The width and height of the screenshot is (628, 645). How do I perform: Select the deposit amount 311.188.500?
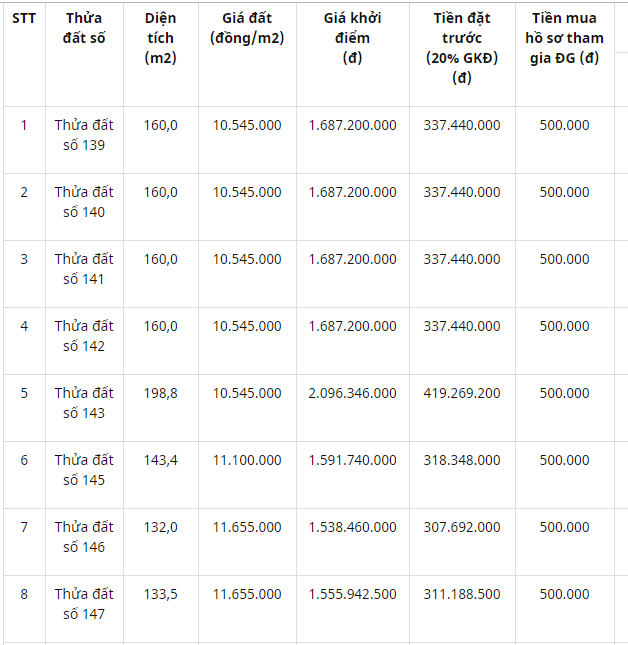click(x=462, y=594)
